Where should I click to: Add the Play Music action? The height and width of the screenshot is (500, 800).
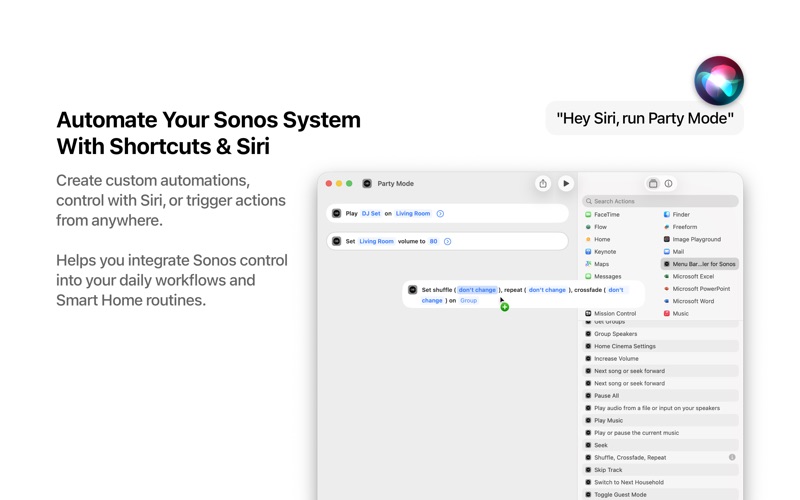(x=661, y=420)
